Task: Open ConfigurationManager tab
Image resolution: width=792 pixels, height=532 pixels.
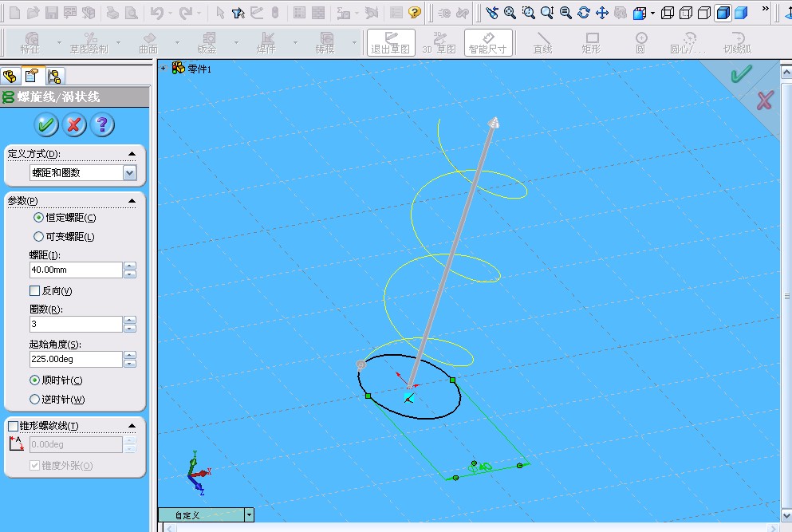Action: pyautogui.click(x=54, y=77)
